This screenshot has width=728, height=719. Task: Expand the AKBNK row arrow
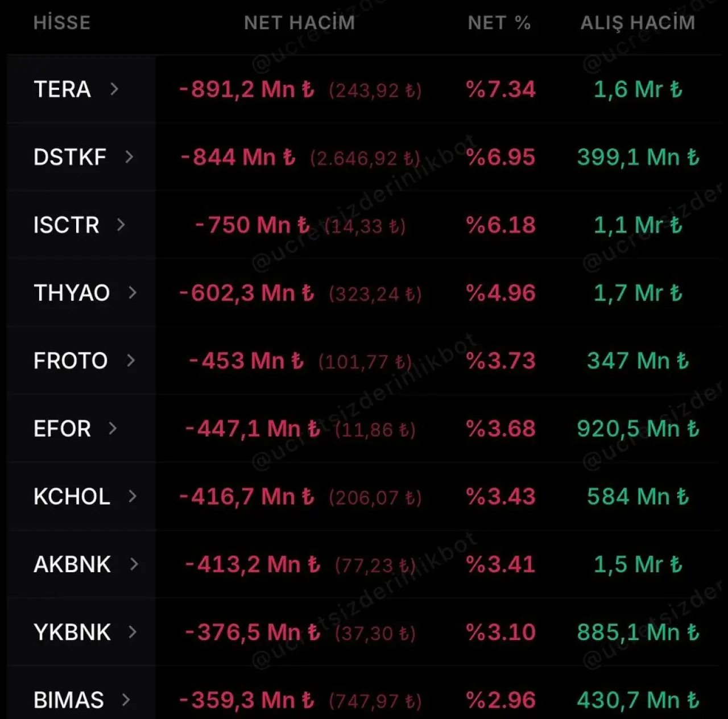tap(134, 564)
